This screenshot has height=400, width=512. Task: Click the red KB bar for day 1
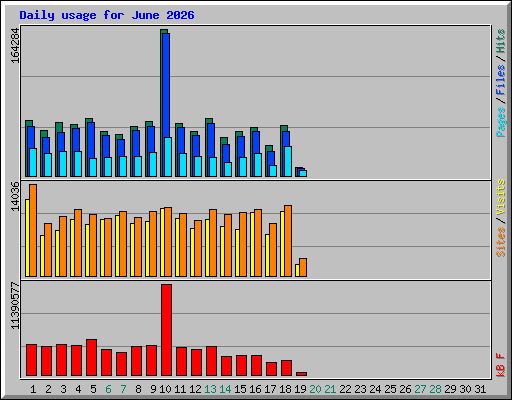(x=31, y=360)
